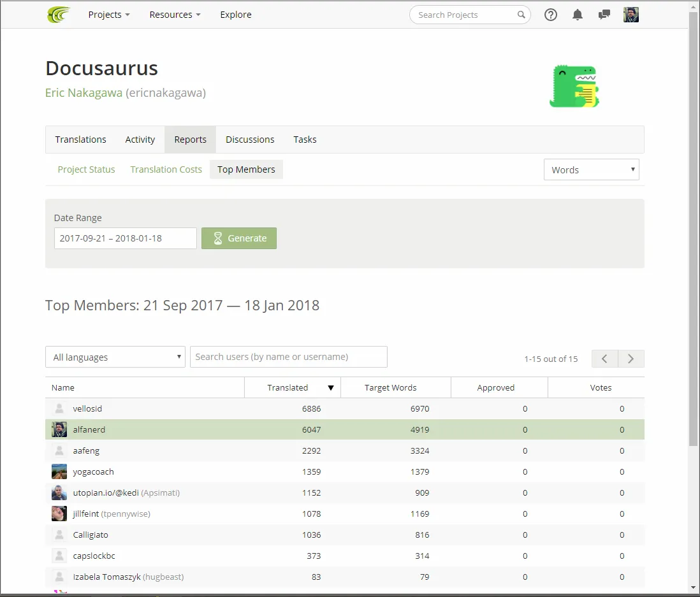This screenshot has width=700, height=597.
Task: Open the notifications bell icon
Action: (577, 15)
